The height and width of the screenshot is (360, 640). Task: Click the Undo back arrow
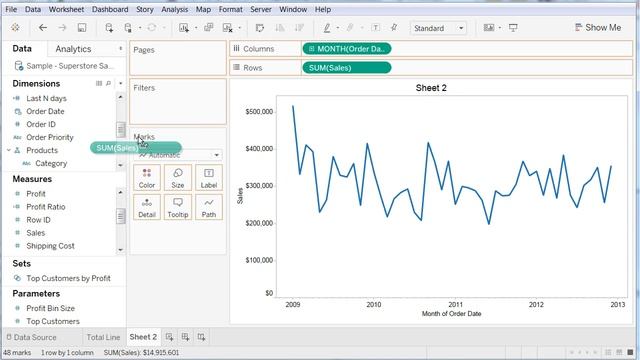43,28
